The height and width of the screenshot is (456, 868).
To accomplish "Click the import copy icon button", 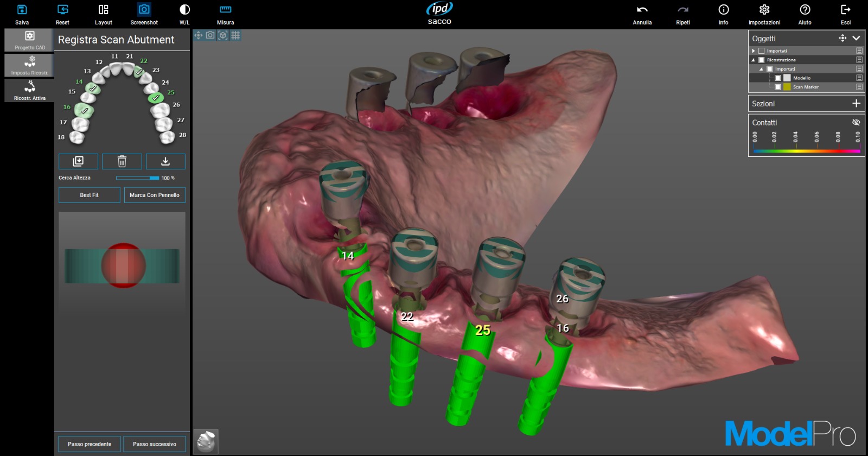I will pyautogui.click(x=78, y=161).
